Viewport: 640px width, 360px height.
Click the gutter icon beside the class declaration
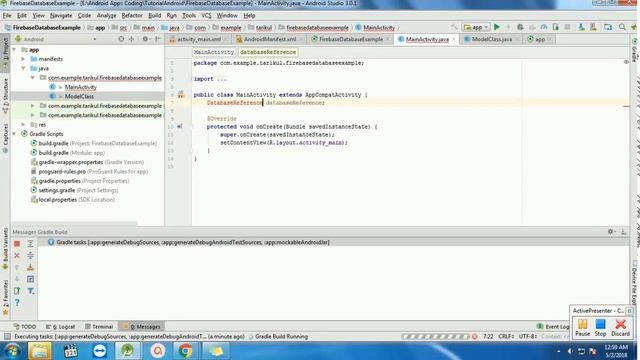[x=181, y=95]
